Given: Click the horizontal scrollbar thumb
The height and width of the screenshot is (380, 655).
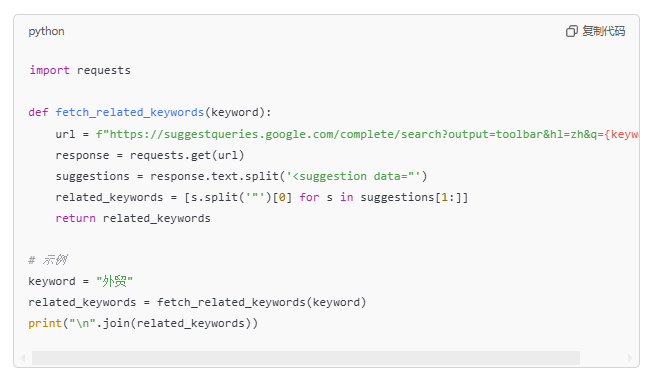Looking at the screenshot, I should pos(306,358).
